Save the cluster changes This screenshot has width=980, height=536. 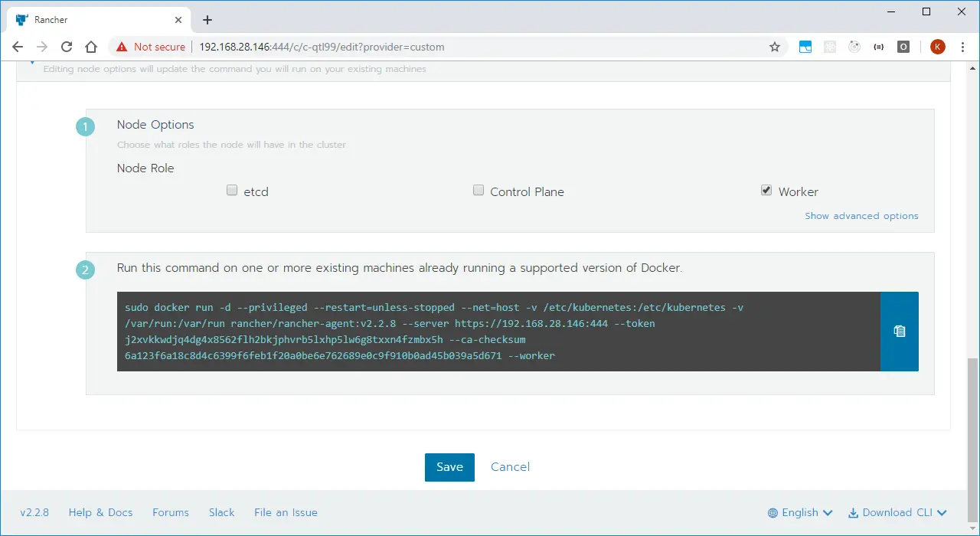click(x=449, y=467)
